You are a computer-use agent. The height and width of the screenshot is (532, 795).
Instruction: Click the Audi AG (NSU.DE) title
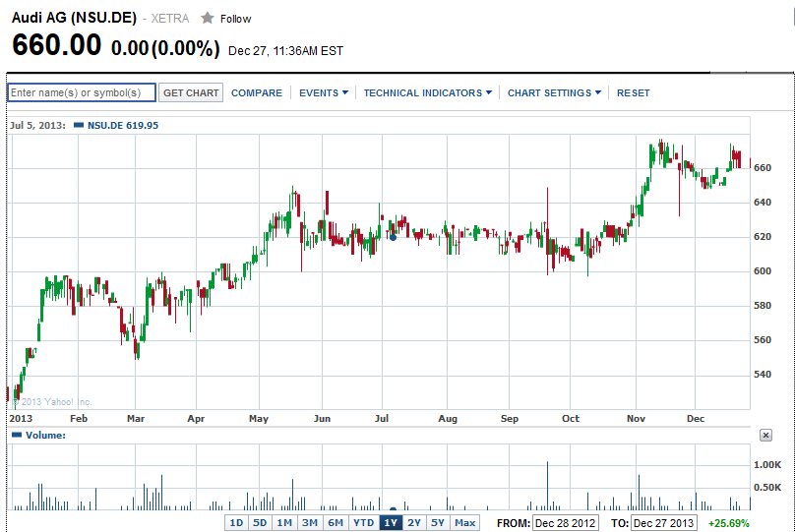(x=74, y=18)
